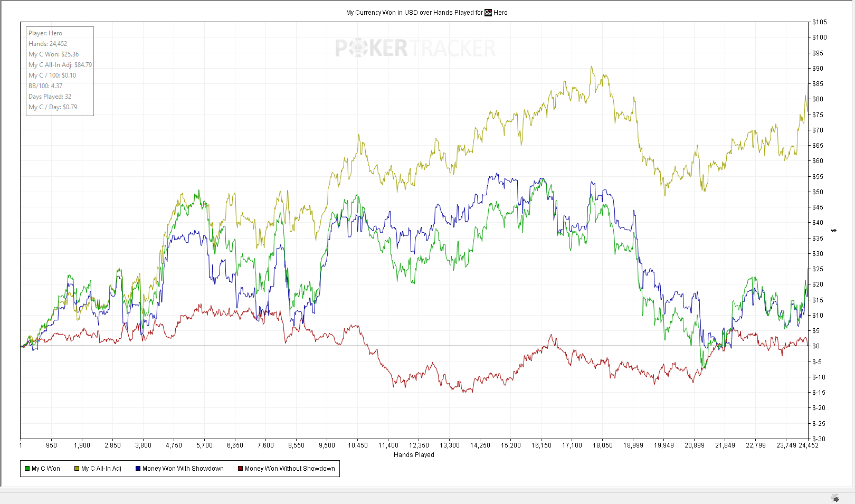Click the chart title 'My Currency Won in USD'
This screenshot has width=855, height=504.
pyautogui.click(x=382, y=13)
